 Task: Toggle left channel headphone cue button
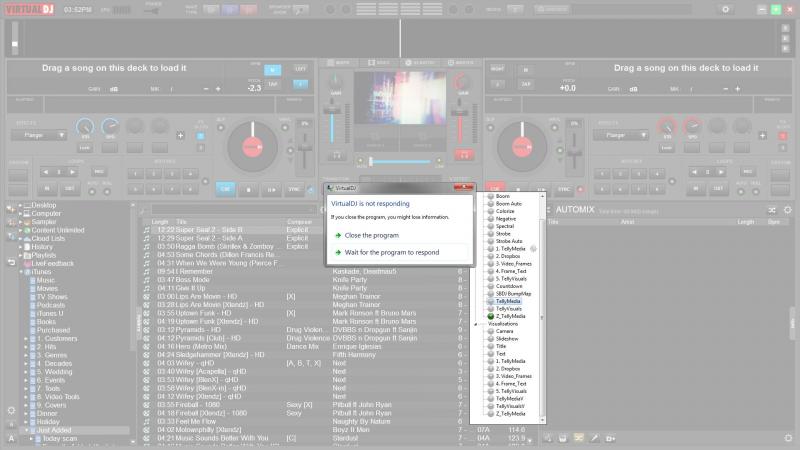[337, 155]
